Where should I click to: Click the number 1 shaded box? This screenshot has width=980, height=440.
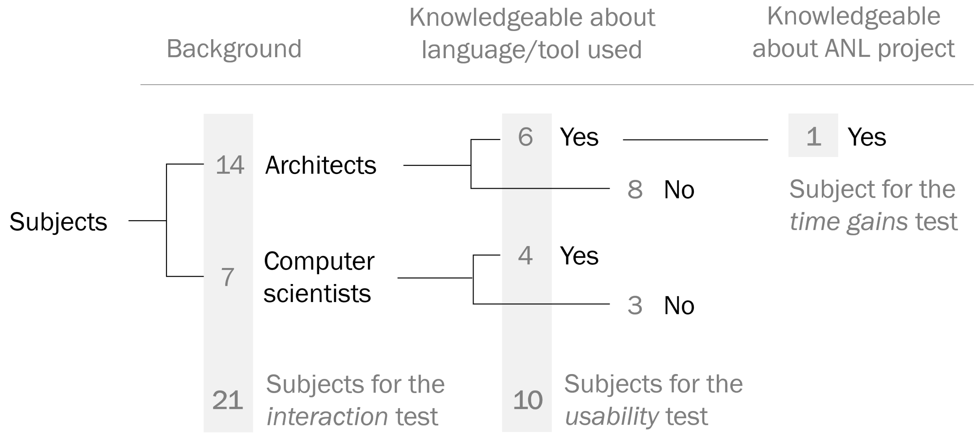[x=813, y=136]
